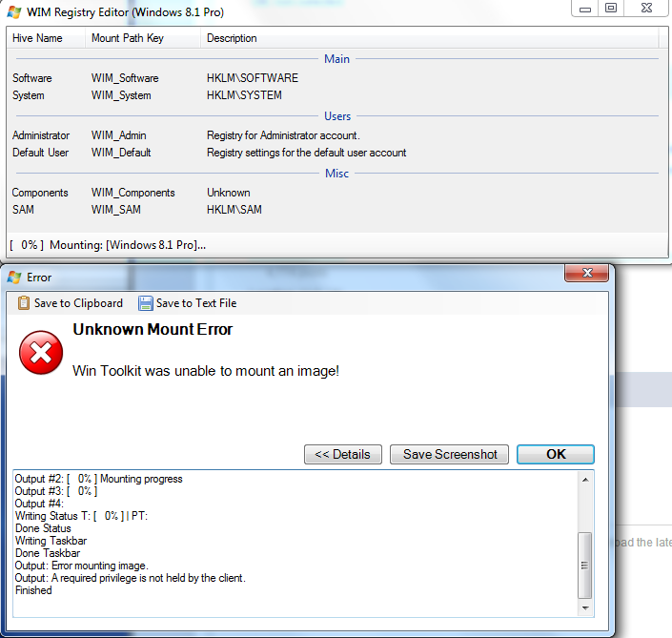The height and width of the screenshot is (638, 672).
Task: Click 'Win Toolkit was unable to mount' message
Action: tap(206, 371)
